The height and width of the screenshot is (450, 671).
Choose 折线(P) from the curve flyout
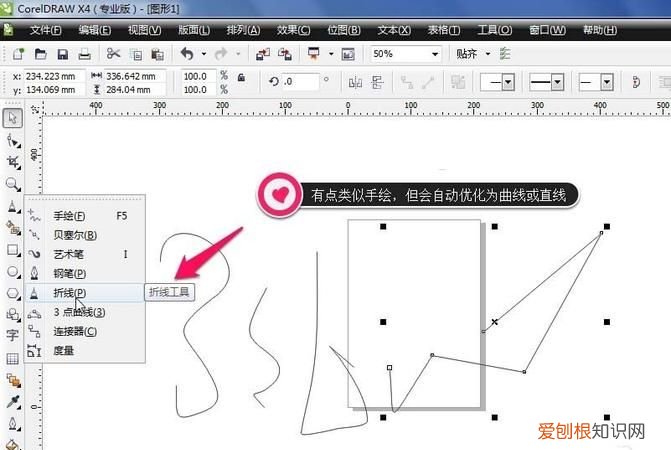click(x=69, y=292)
